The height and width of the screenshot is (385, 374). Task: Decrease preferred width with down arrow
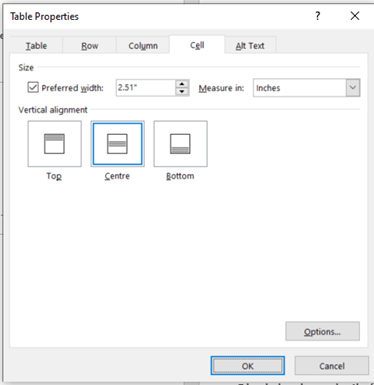pyautogui.click(x=182, y=92)
